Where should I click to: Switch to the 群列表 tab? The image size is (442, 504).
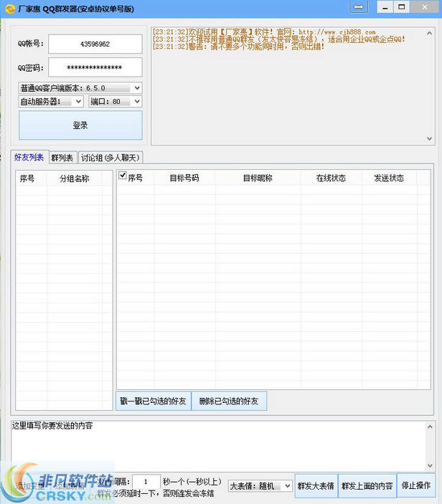pos(62,158)
